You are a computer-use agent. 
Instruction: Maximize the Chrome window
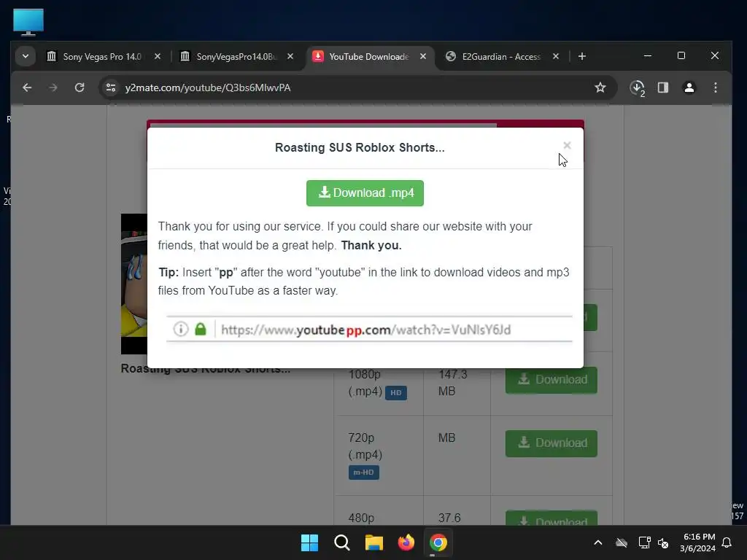(681, 55)
